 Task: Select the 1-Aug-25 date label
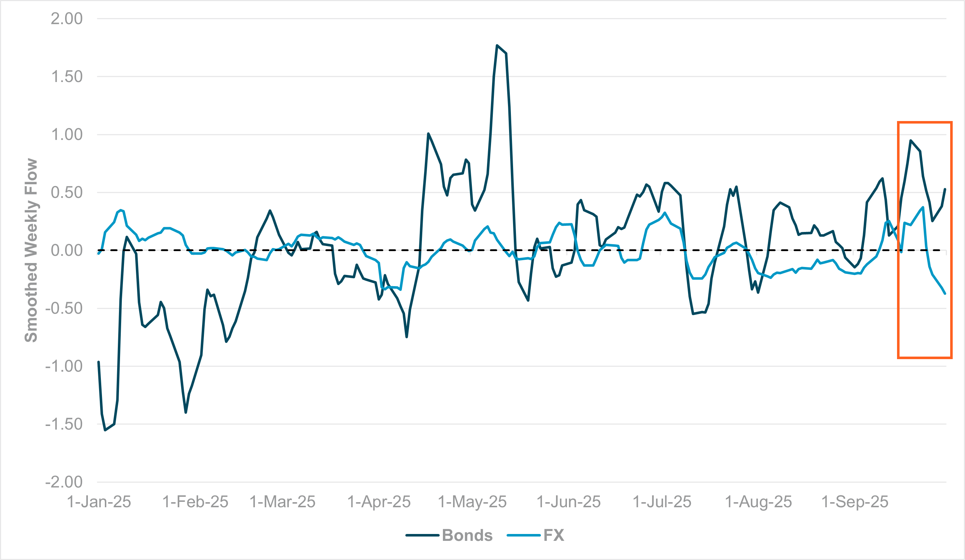[758, 502]
